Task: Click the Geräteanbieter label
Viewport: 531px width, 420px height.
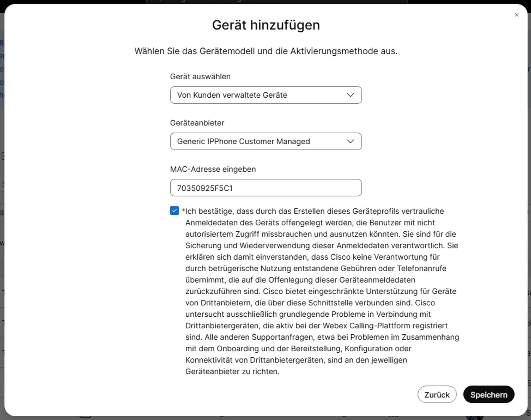Action: (x=197, y=123)
